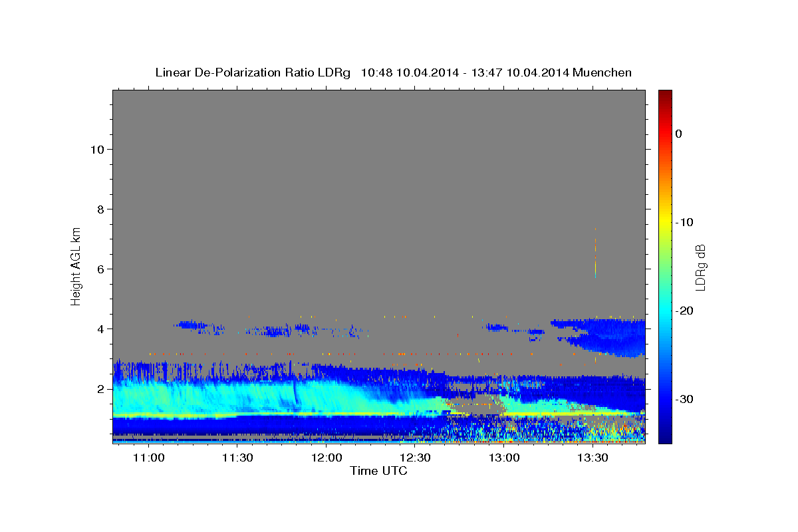This screenshot has width=798, height=532.
Task: Click the colorbar tick label 0
Action: pos(678,134)
